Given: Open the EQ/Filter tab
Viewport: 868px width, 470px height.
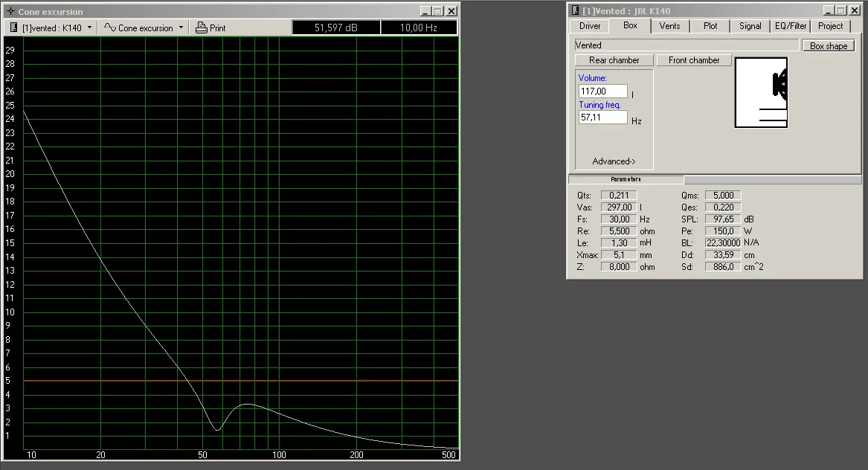Looking at the screenshot, I should click(x=790, y=26).
